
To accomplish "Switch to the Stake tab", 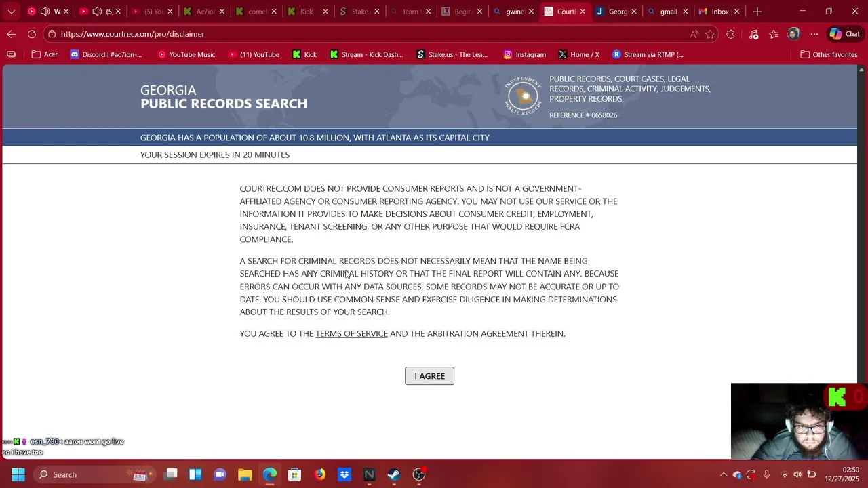I will click(x=358, y=12).
